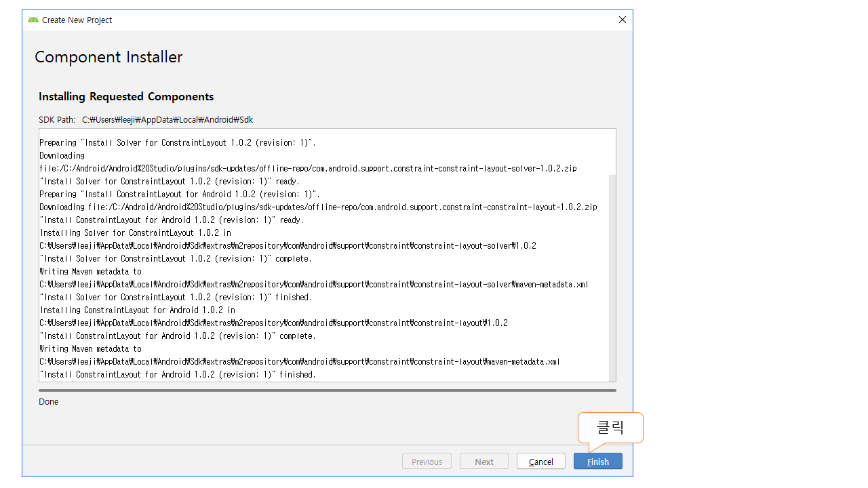Screen dimensions: 868x488
Task: Click the Install Solver finished log line
Action: 176,297
